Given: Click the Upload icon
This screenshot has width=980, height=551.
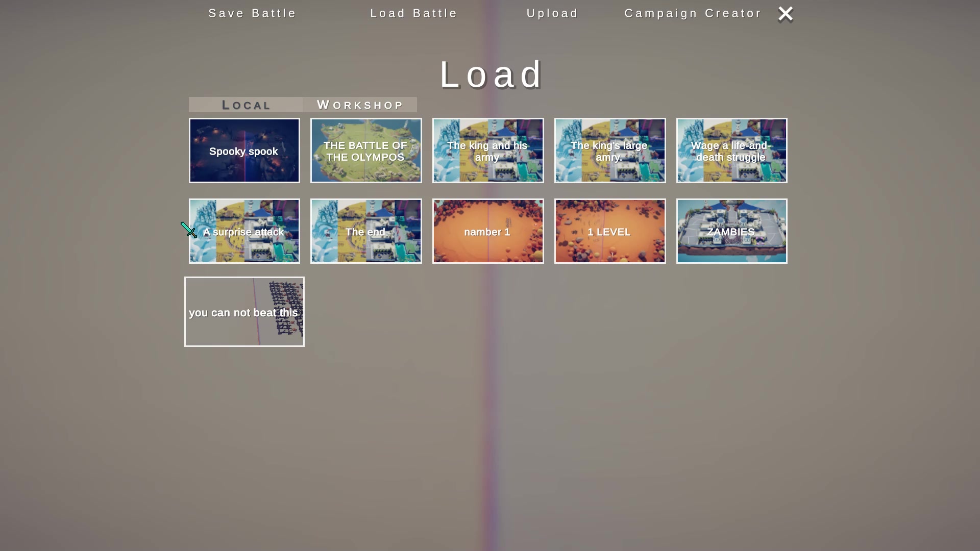Looking at the screenshot, I should pyautogui.click(x=553, y=13).
